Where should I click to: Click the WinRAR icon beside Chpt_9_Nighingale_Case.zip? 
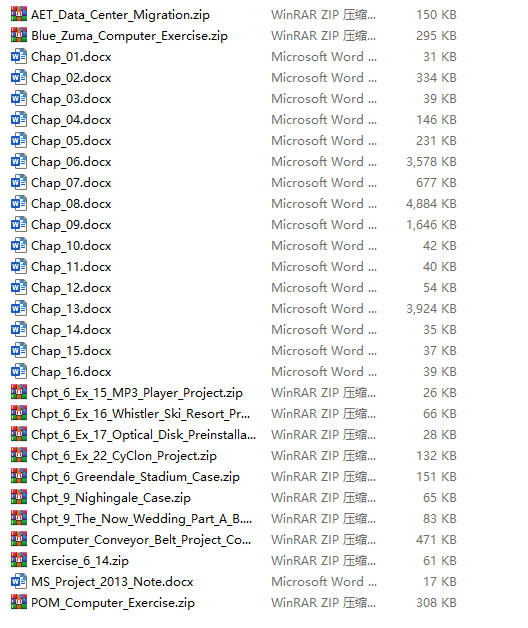(x=19, y=497)
